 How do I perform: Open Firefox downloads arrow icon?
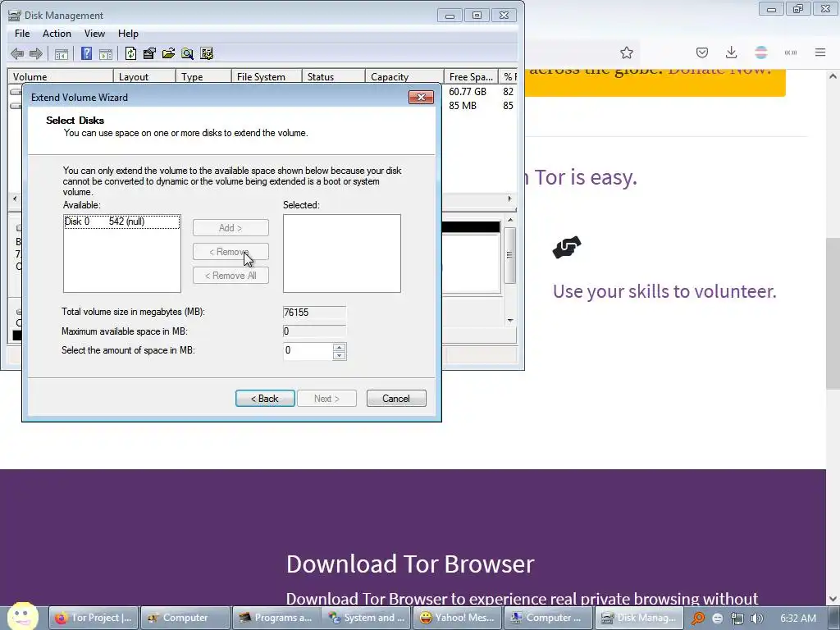(x=731, y=52)
